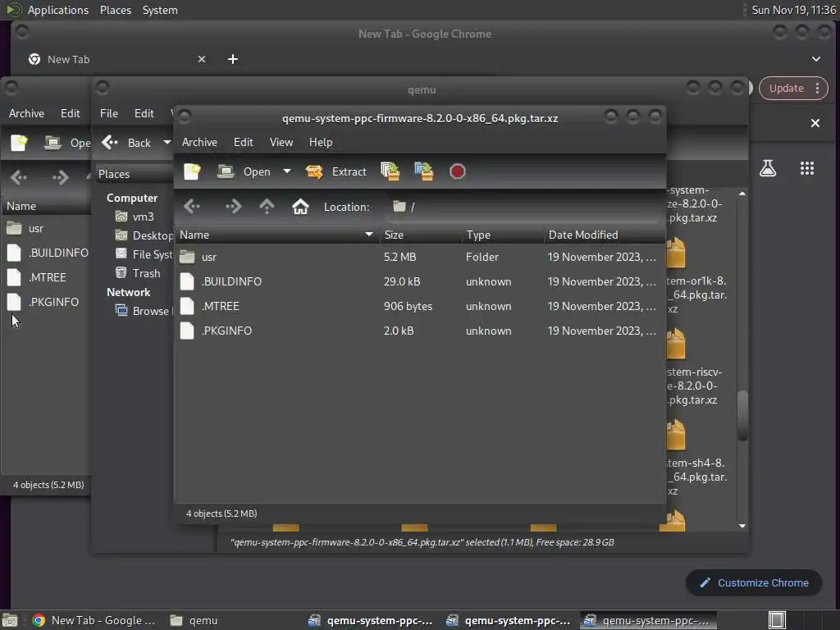The image size is (840, 630).
Task: Select .PKGINFO file in front archive
Action: tap(226, 331)
